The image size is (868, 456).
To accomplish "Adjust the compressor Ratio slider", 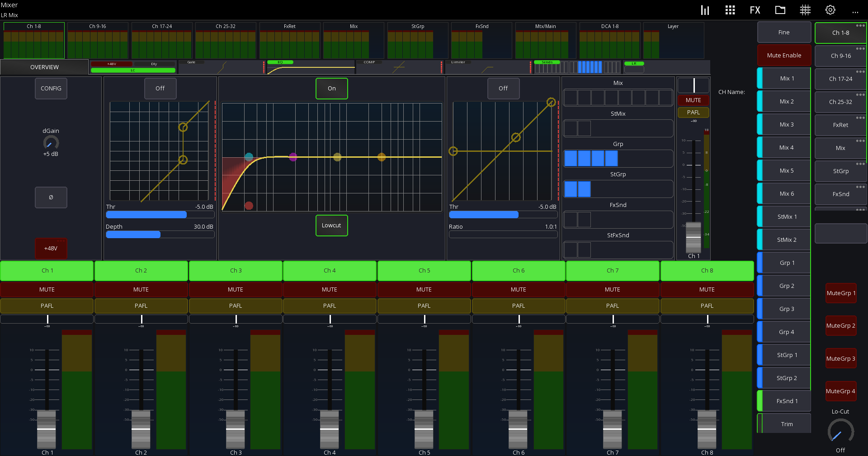I will pyautogui.click(x=503, y=235).
